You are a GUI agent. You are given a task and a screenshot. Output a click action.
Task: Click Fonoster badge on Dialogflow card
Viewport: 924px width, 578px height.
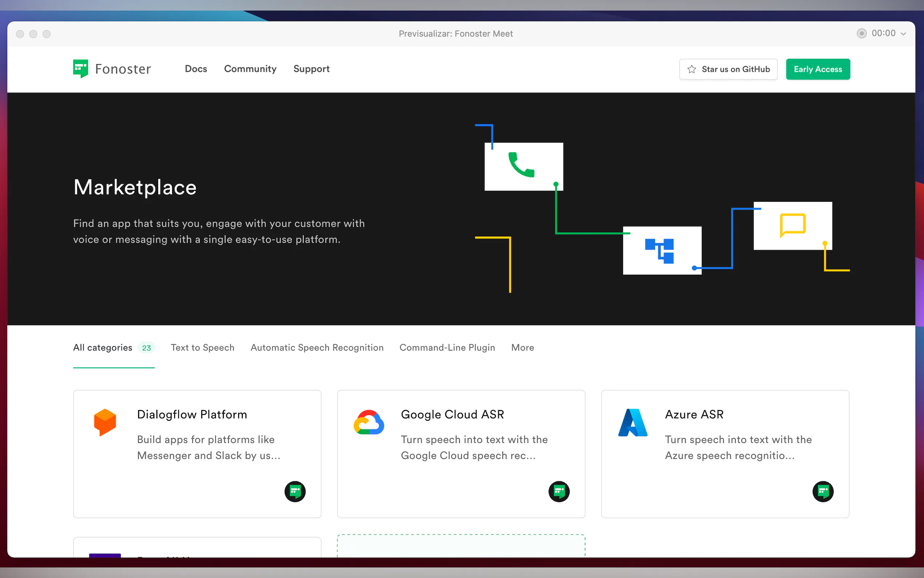tap(295, 491)
